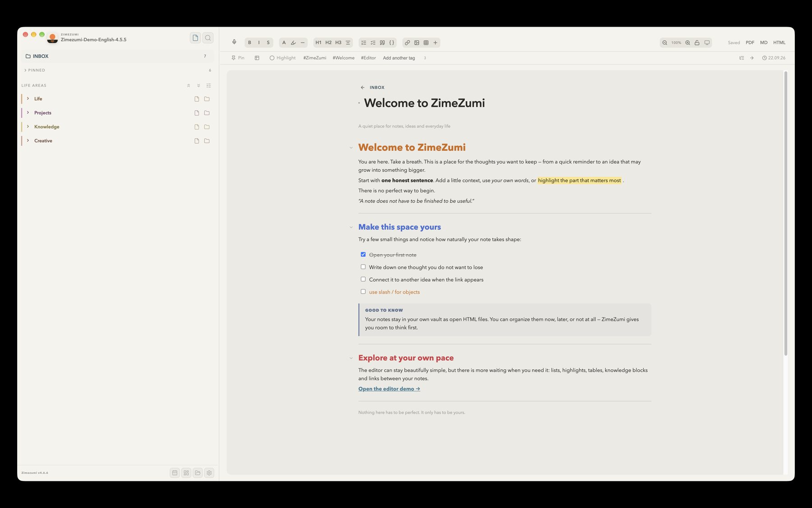Image resolution: width=812 pixels, height=508 pixels.
Task: Apply the H2 heading style
Action: 328,42
